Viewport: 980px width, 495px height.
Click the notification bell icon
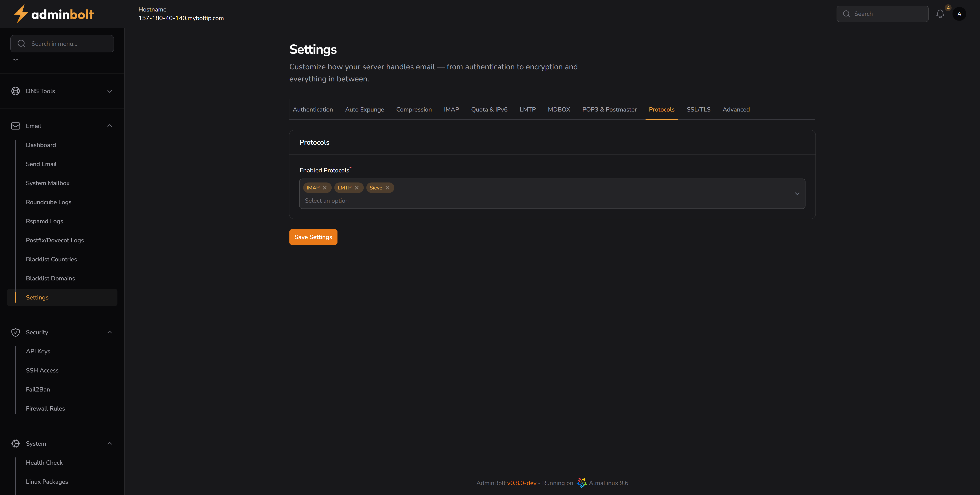coord(940,14)
